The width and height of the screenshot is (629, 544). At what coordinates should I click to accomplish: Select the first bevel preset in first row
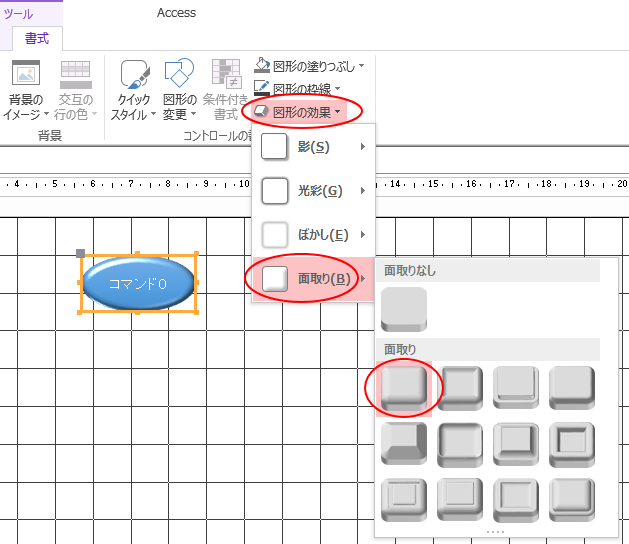click(404, 387)
